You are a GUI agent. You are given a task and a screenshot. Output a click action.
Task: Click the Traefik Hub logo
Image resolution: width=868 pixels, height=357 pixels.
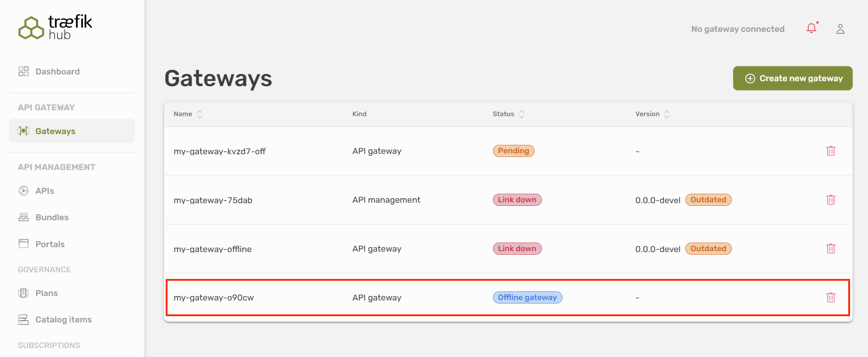tap(55, 27)
